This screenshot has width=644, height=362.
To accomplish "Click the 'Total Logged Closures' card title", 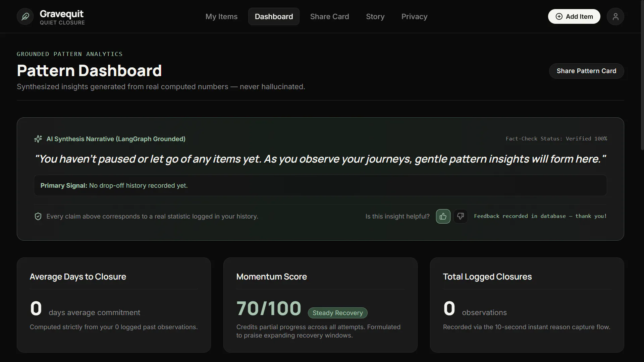I will [x=487, y=277].
